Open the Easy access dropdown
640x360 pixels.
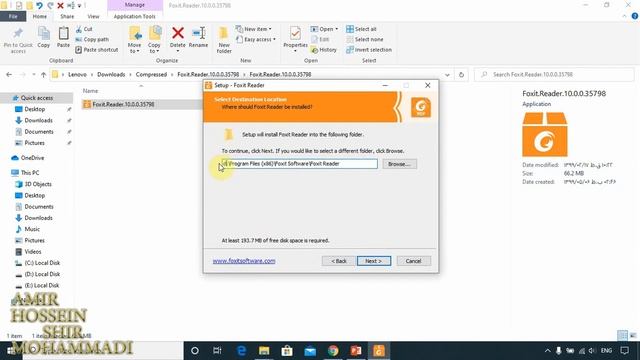tap(256, 40)
